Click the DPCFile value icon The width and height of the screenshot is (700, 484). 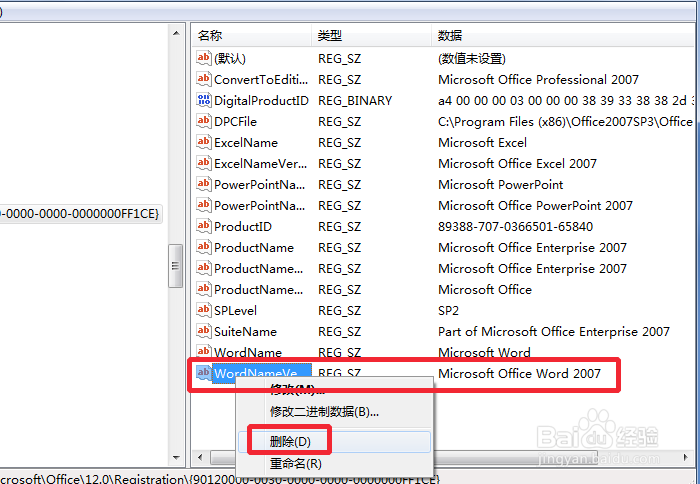coord(204,121)
